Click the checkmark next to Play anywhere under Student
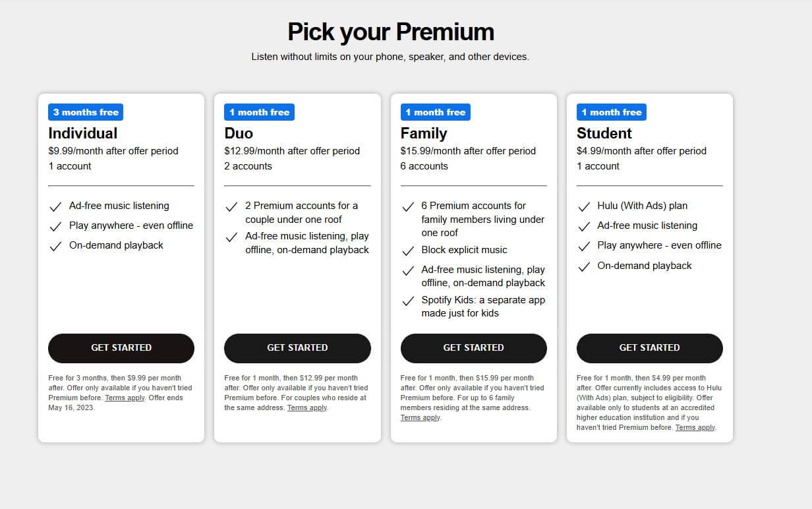The height and width of the screenshot is (509, 812). coord(584,246)
